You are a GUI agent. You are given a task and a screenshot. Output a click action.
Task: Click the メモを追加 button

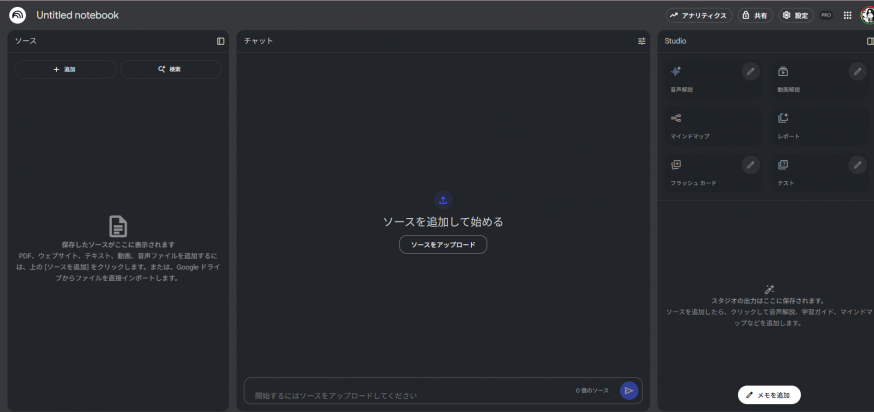[769, 395]
